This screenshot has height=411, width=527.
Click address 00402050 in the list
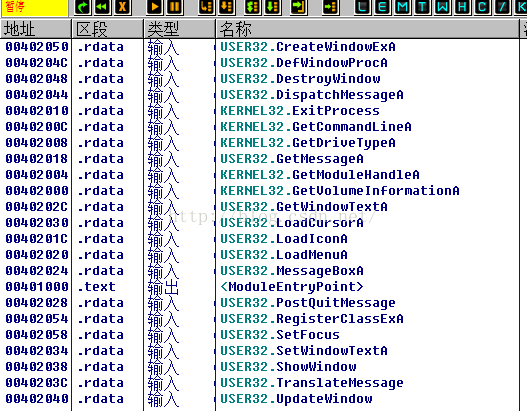pos(37,47)
